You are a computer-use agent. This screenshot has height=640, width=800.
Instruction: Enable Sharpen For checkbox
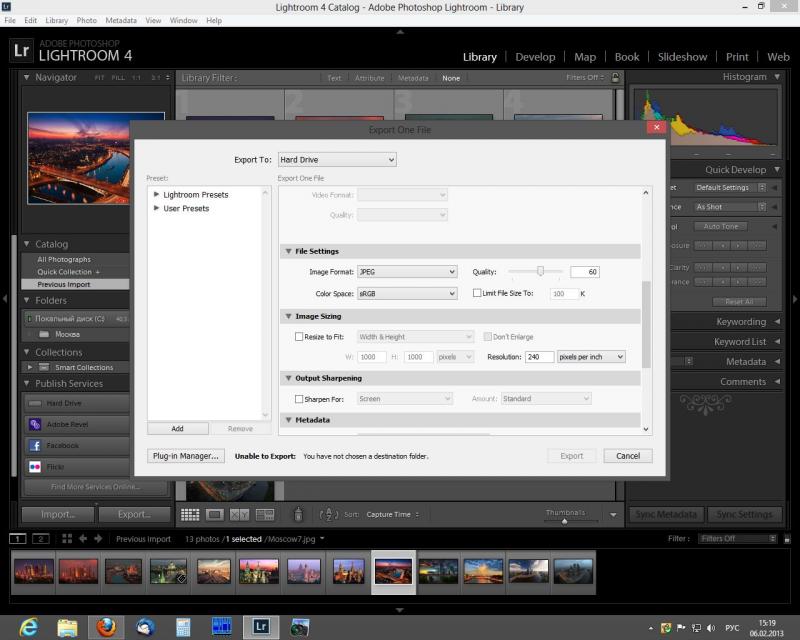point(299,399)
